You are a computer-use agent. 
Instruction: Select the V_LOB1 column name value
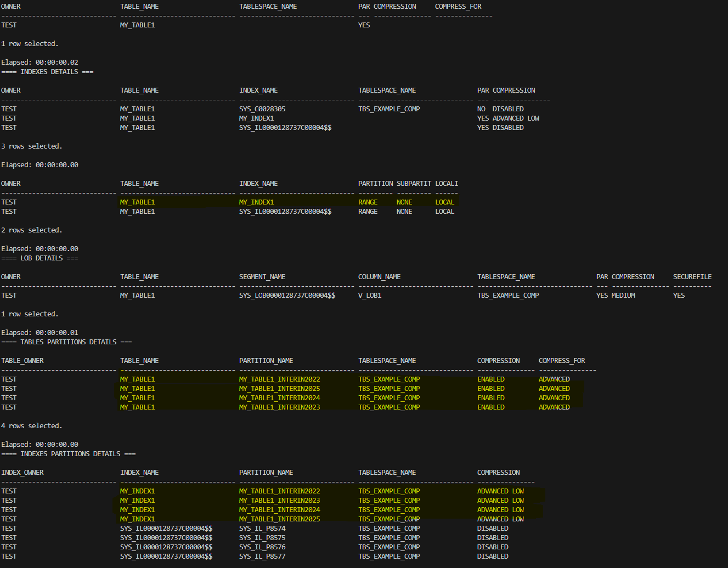click(x=369, y=296)
